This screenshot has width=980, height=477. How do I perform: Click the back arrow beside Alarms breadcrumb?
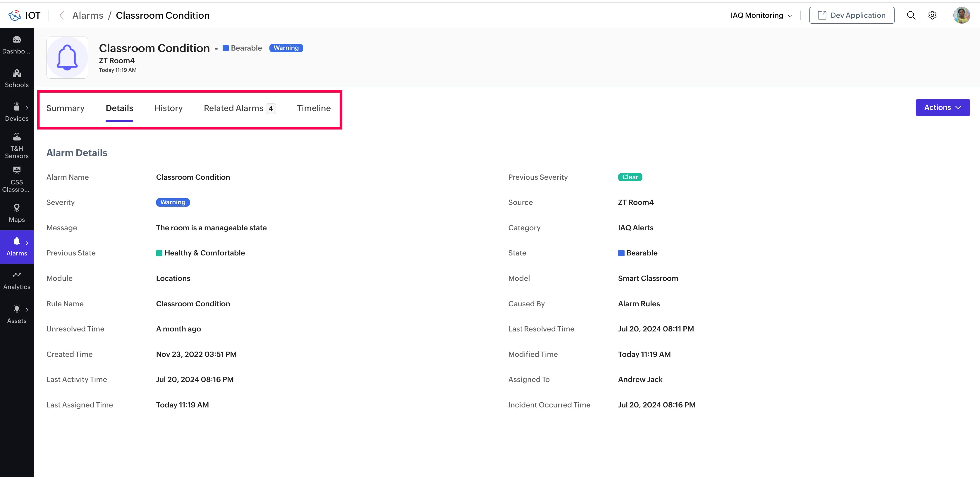tap(62, 15)
